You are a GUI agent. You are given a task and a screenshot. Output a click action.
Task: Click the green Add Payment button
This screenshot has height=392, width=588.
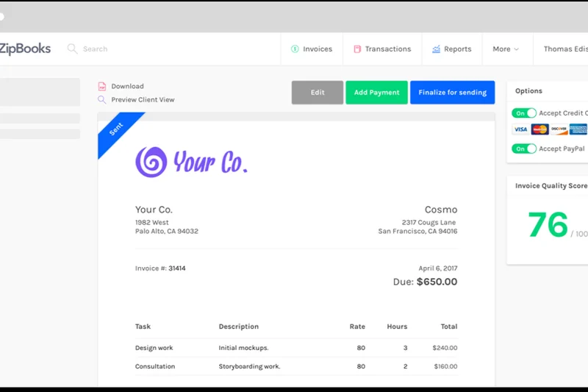click(x=376, y=93)
